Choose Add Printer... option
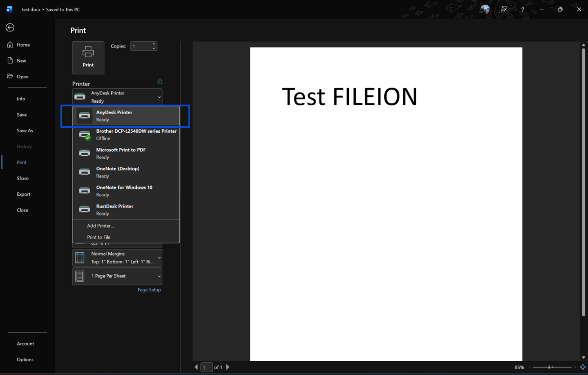 click(100, 226)
